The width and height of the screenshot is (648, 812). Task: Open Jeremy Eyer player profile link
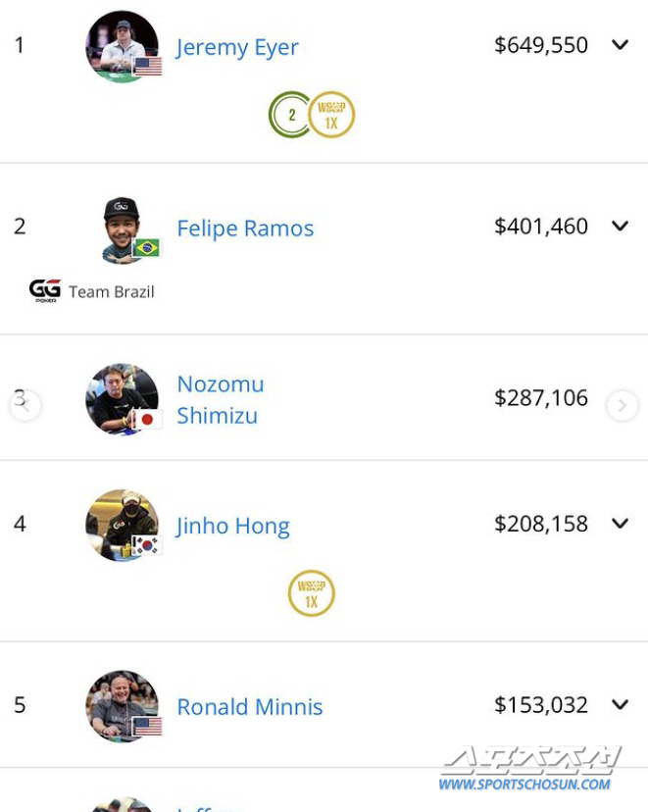237,48
